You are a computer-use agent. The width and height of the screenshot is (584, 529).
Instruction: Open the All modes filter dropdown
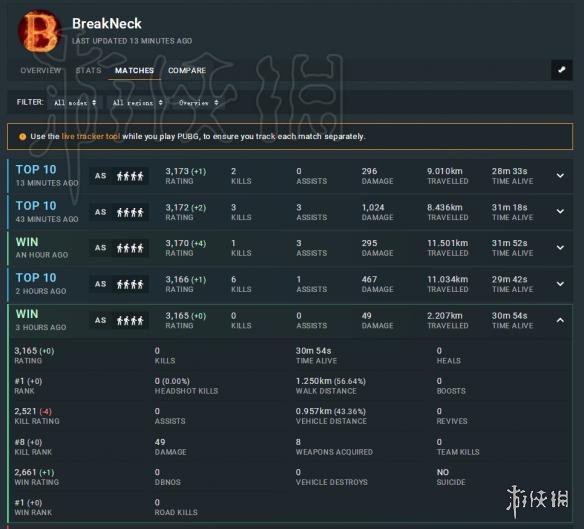(x=75, y=102)
